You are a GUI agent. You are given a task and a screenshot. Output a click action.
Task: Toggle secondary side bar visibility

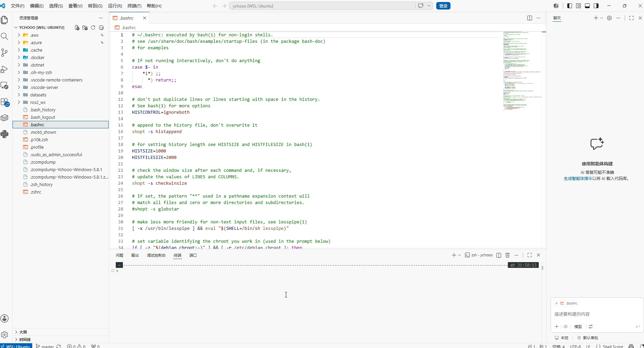[x=596, y=6]
